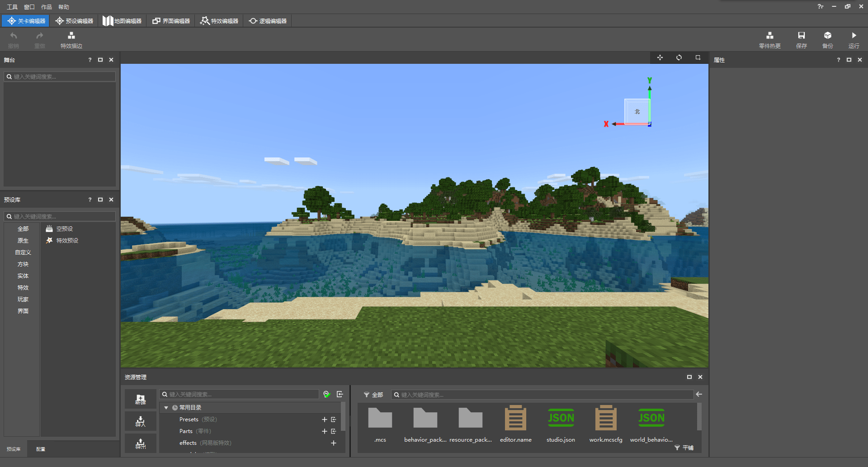The width and height of the screenshot is (868, 467).
Task: Select the 特效 category in 预设库
Action: (x=23, y=288)
